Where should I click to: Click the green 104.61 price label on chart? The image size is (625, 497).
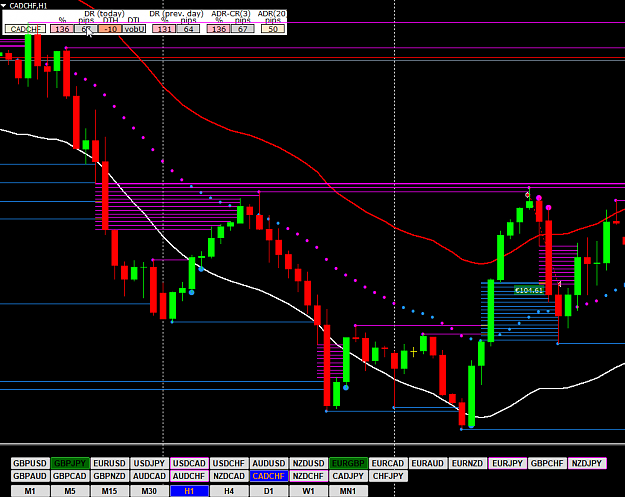(529, 290)
